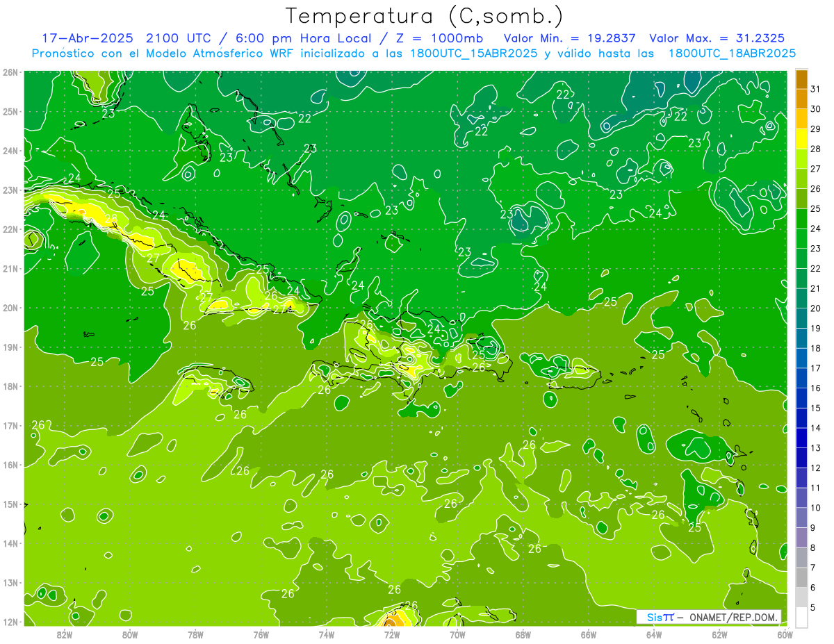Click the "12N" latitude axis label
834x644 pixels.
[x=10, y=622]
